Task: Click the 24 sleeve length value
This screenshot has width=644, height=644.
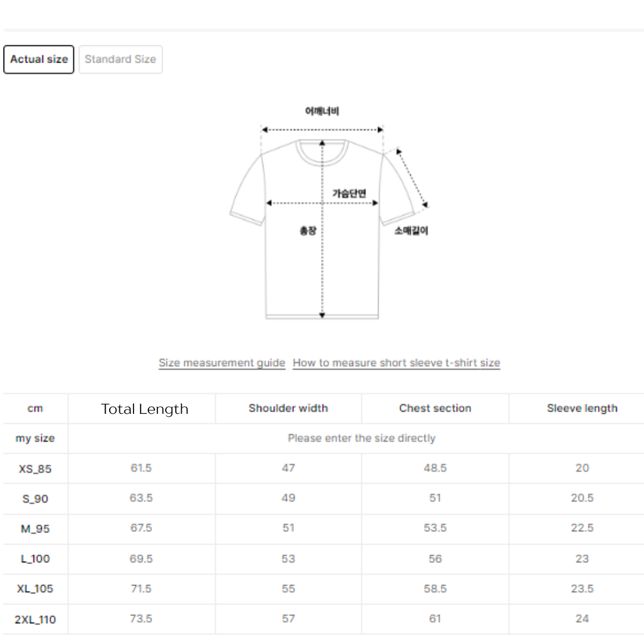Action: click(x=582, y=619)
